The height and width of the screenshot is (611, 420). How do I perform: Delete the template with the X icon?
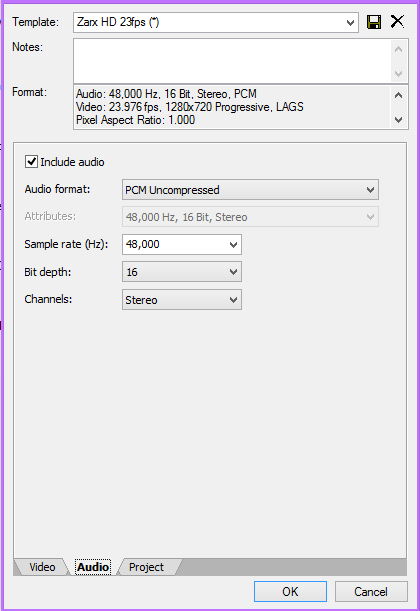coord(397,21)
